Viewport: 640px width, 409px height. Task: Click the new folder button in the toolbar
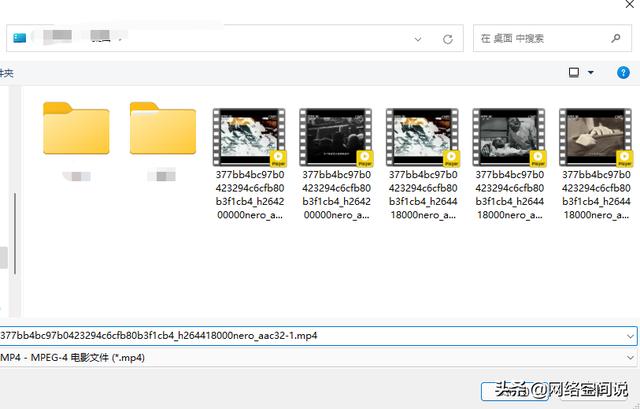[6, 73]
